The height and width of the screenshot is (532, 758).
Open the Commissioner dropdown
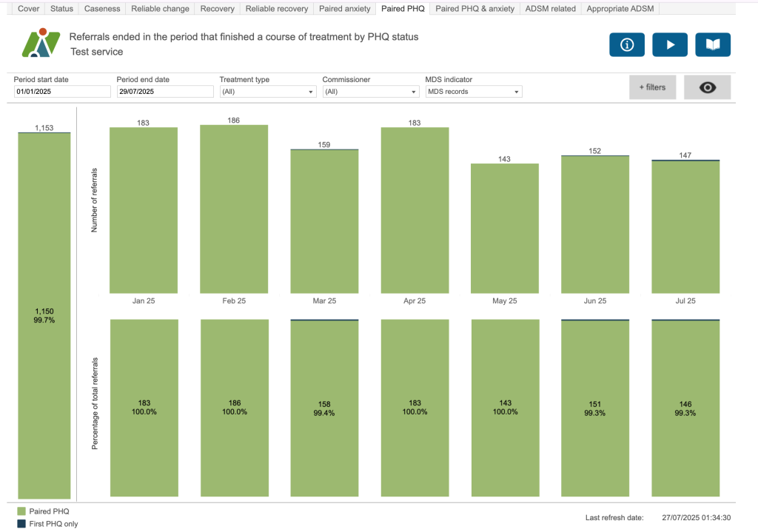pos(371,92)
